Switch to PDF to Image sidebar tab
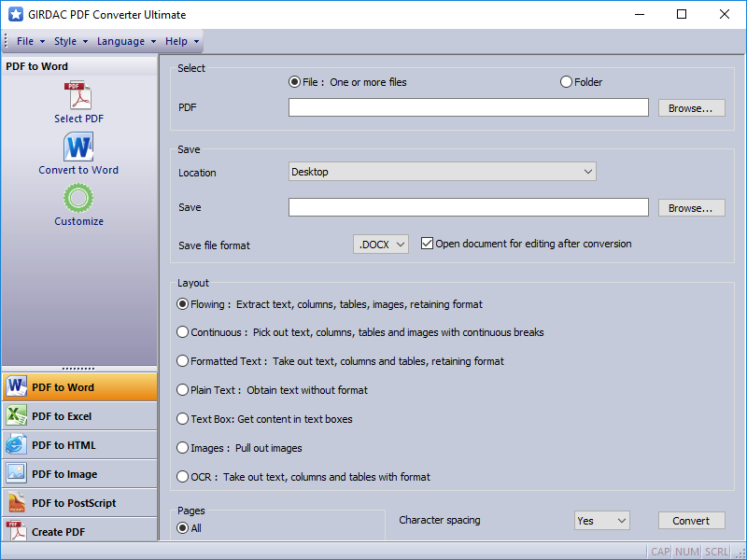The height and width of the screenshot is (560, 747). pyautogui.click(x=79, y=474)
